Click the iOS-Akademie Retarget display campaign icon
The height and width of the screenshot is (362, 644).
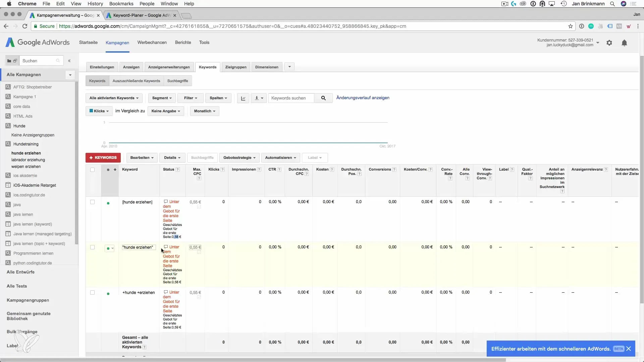point(8,185)
